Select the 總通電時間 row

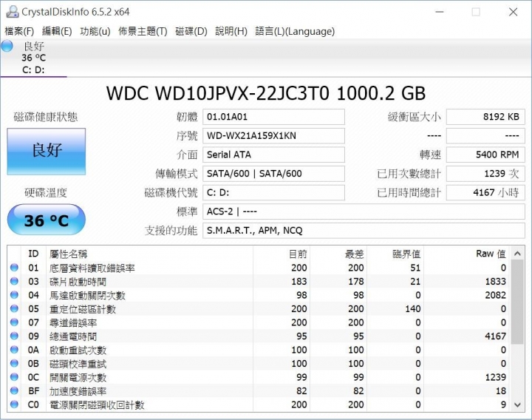click(x=259, y=336)
